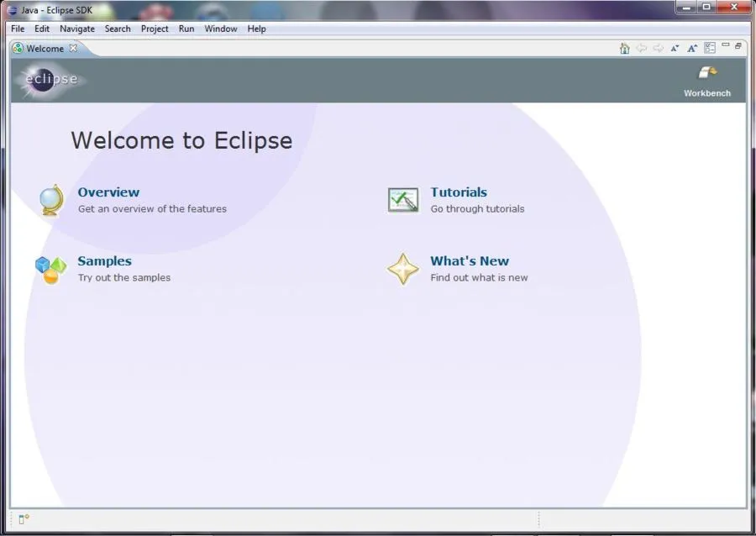Click the Welcome tab's leading icon
The width and height of the screenshot is (756, 536).
18,48
